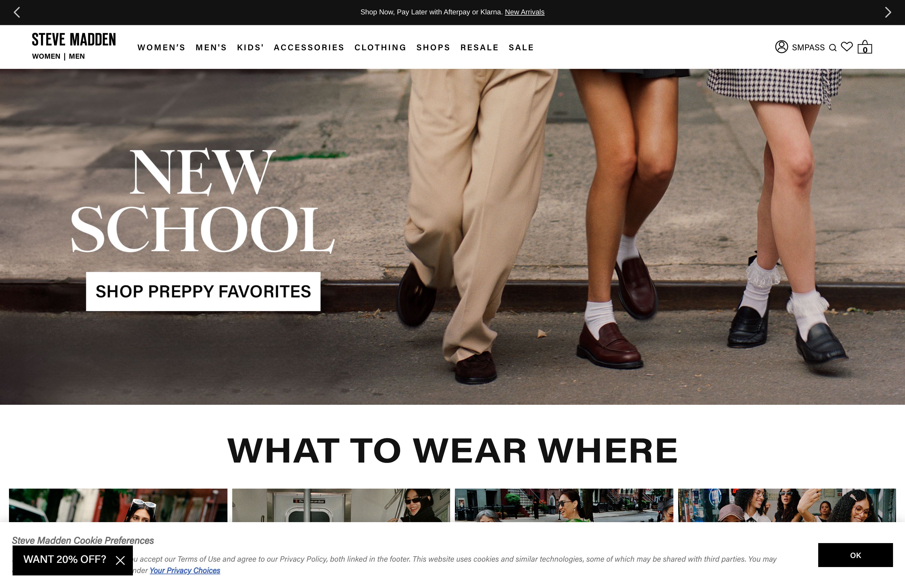
Task: Click the Steve Madden logo
Action: [74, 39]
